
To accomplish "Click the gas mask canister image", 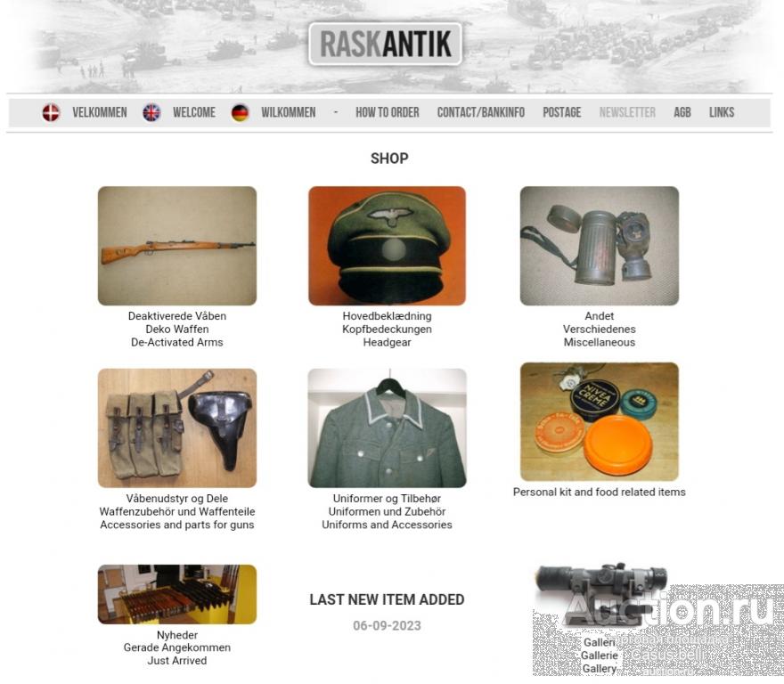I will point(600,246).
